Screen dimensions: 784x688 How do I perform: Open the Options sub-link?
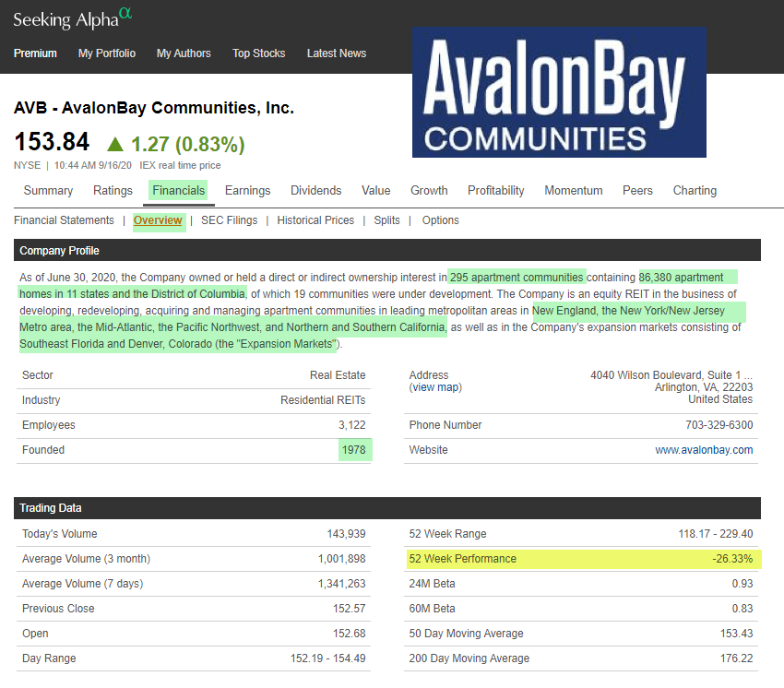(440, 220)
